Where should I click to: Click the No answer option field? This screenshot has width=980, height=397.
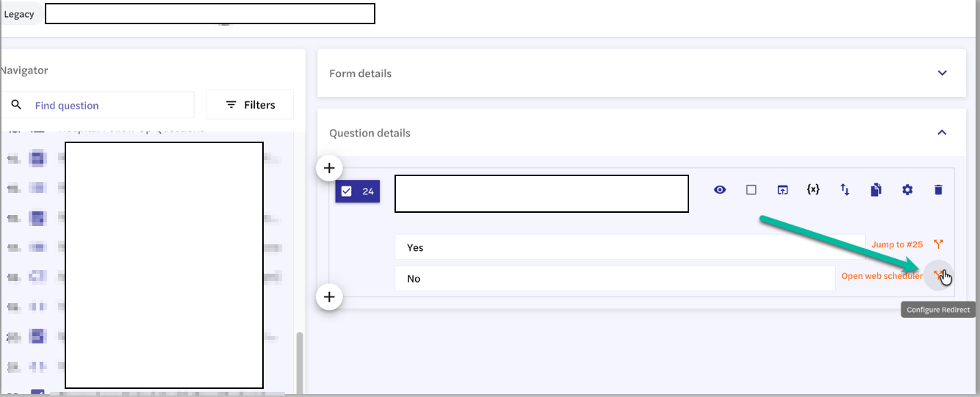pyautogui.click(x=615, y=279)
